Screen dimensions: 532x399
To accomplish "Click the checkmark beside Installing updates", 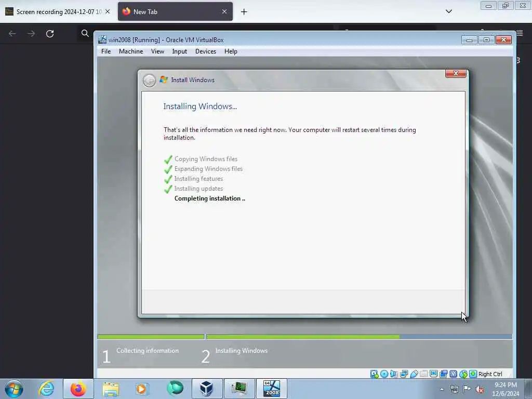I will pos(168,189).
